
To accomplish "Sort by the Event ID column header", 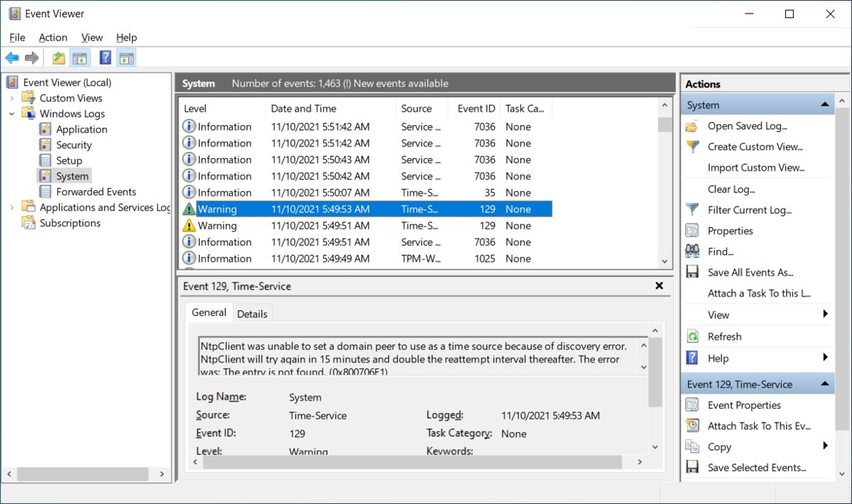I will coord(474,109).
